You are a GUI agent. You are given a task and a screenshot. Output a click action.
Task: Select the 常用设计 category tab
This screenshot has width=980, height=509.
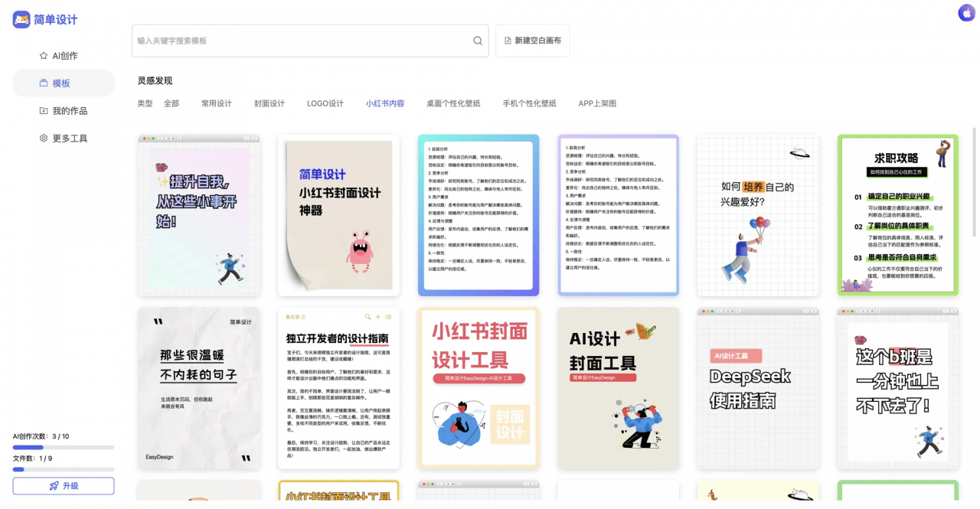217,103
